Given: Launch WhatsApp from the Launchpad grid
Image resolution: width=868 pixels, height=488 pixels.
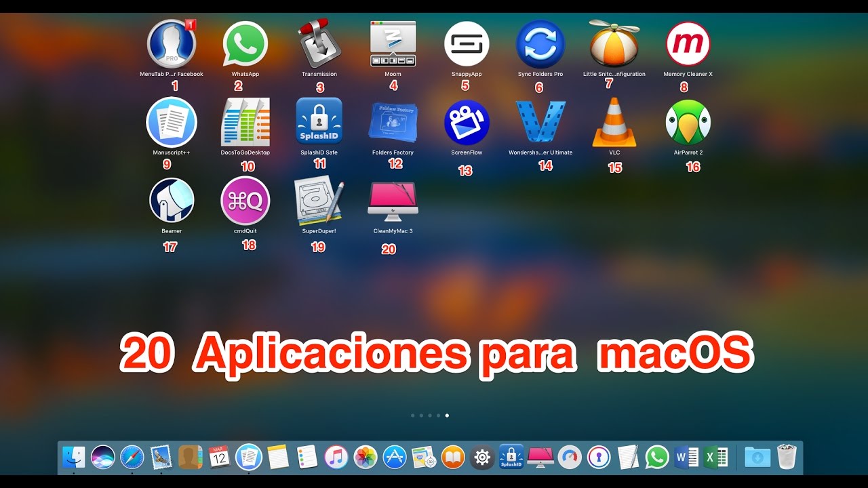Looking at the screenshot, I should point(245,43).
